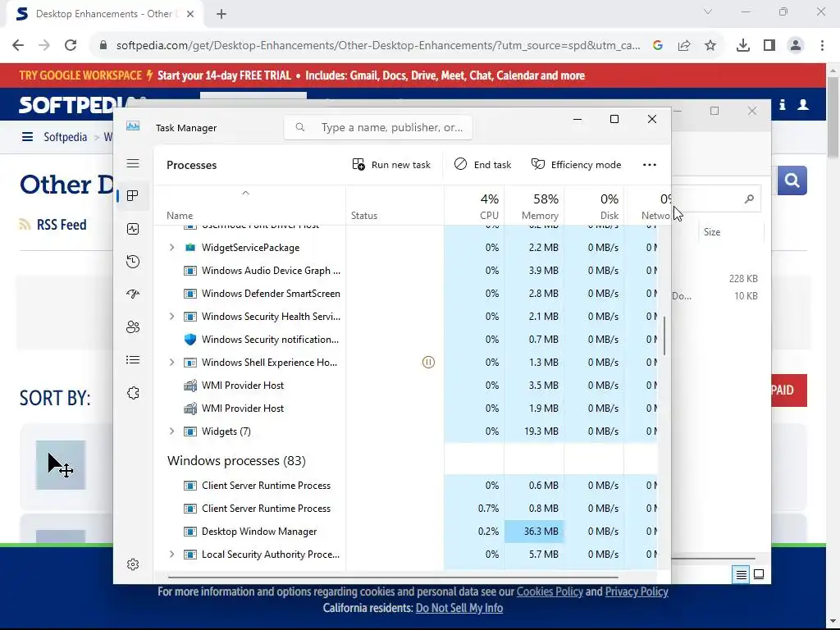Open Task Manager more options ellipsis
The image size is (840, 630).
(x=650, y=164)
